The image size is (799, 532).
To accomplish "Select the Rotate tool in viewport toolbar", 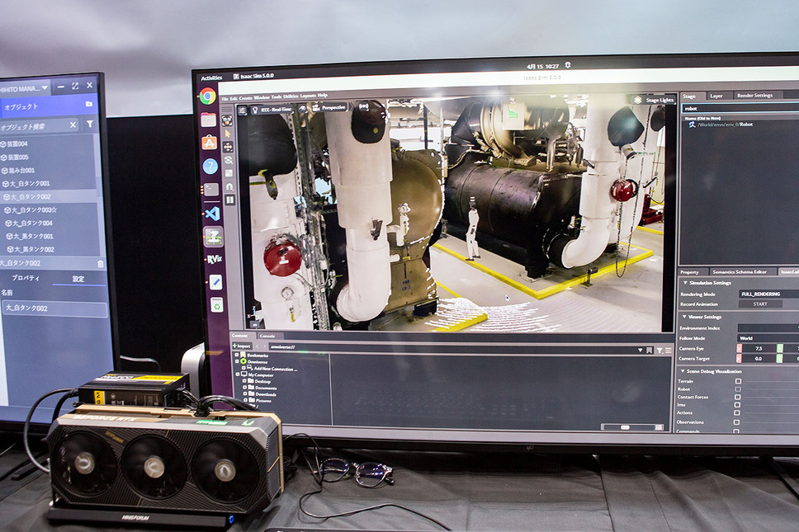I will (229, 160).
